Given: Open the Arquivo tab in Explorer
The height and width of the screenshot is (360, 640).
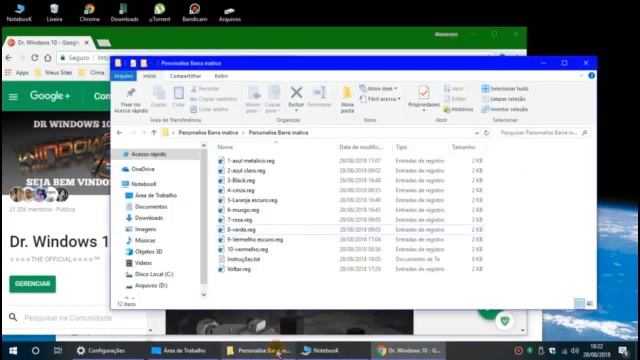Looking at the screenshot, I should pyautogui.click(x=123, y=76).
